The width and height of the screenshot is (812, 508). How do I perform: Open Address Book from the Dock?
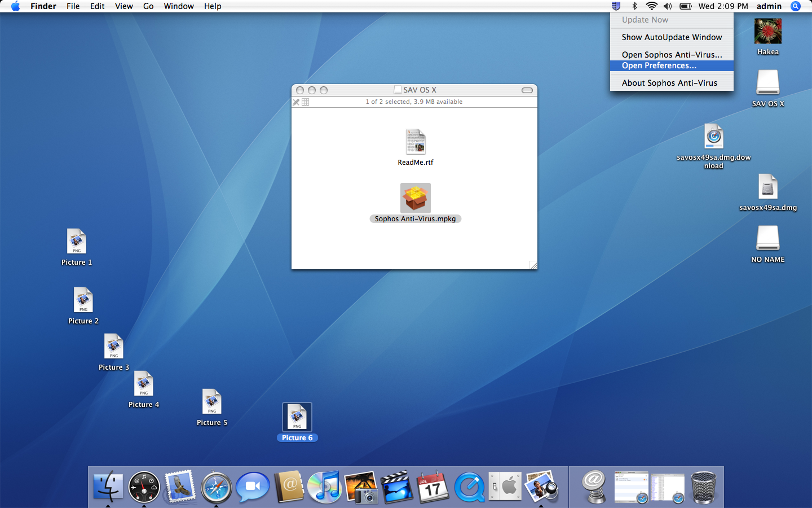point(289,487)
